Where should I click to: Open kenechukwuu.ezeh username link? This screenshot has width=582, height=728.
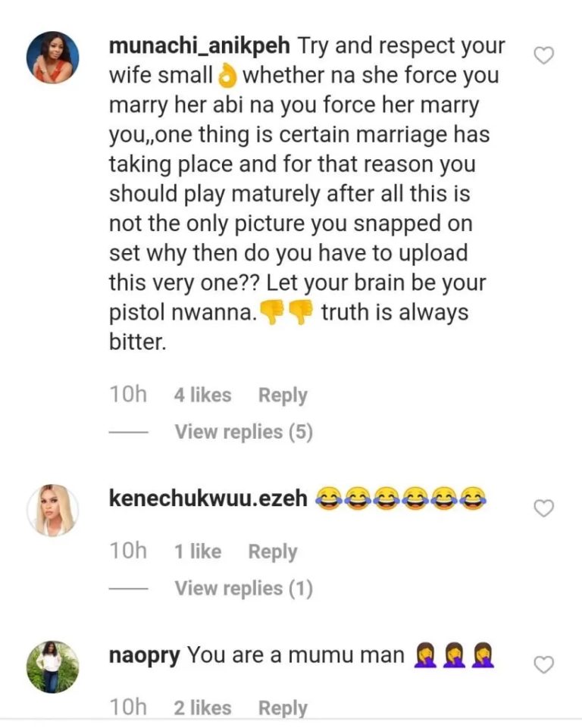click(208, 499)
